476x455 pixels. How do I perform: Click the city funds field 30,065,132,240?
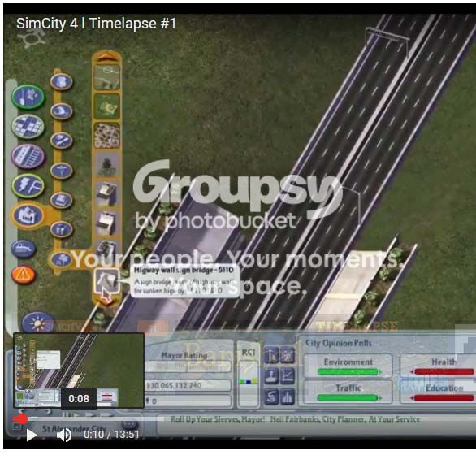[188, 385]
